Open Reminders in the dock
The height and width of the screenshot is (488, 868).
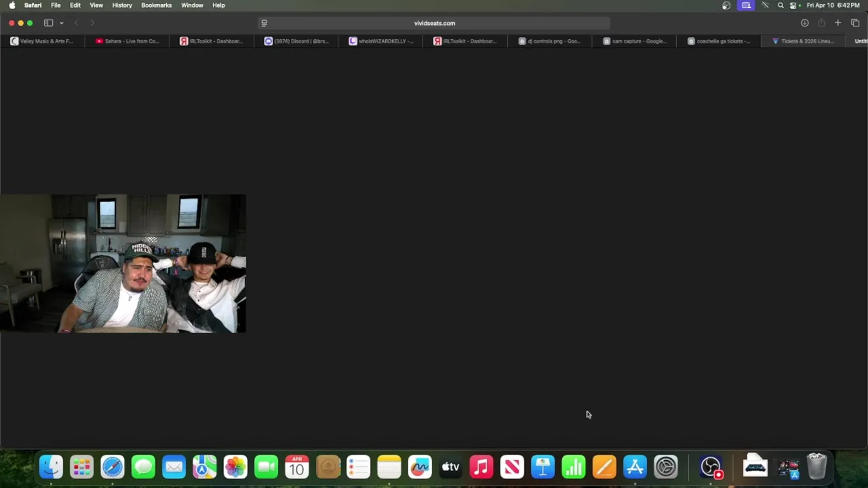click(358, 467)
